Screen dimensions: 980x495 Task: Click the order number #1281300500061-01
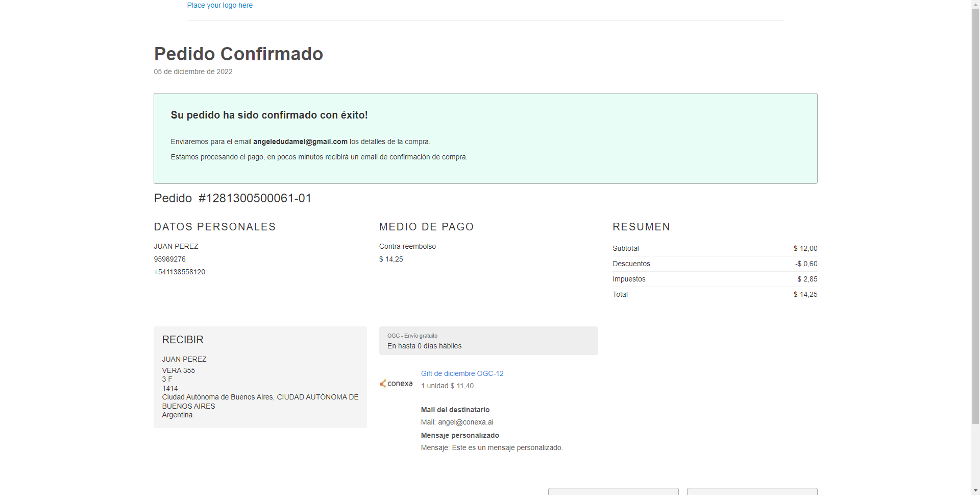point(255,198)
